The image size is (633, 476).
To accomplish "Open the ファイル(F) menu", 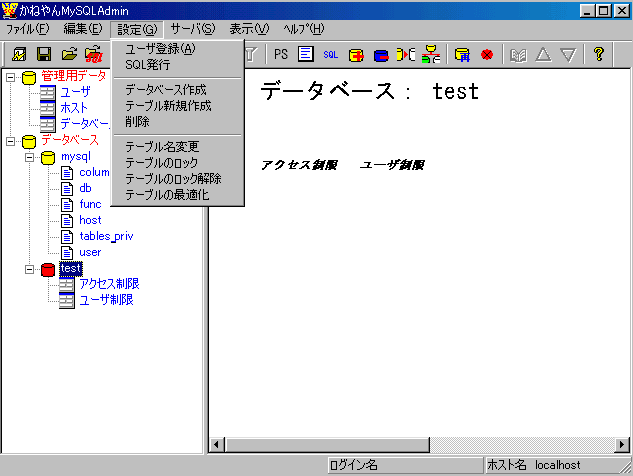I will pos(27,29).
